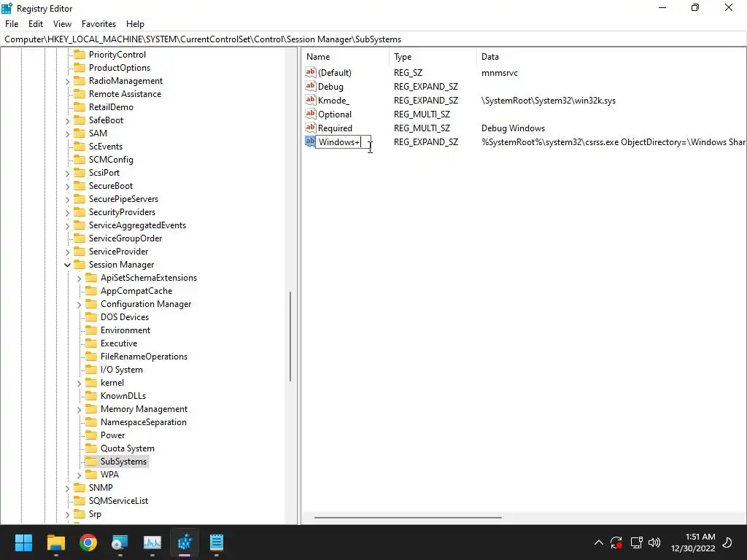
Task: Open the Favorites menu
Action: point(98,24)
